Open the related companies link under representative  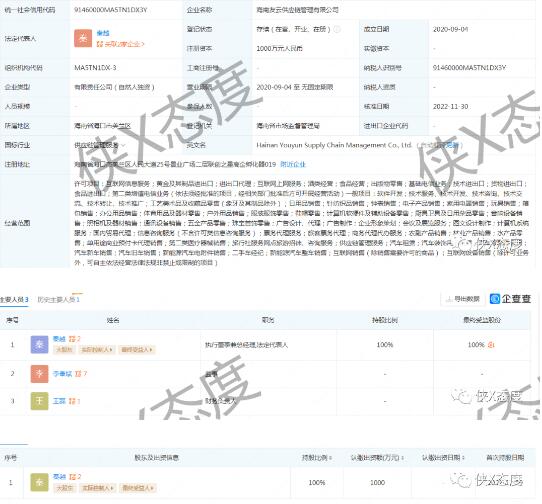120,44
